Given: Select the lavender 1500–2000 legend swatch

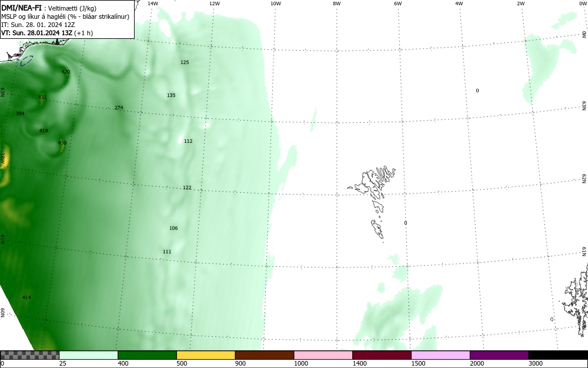Looking at the screenshot, I should (440, 355).
